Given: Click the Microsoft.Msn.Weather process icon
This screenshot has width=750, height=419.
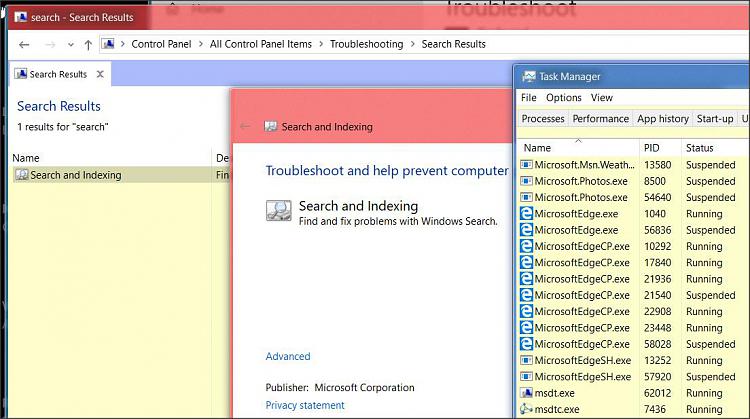Looking at the screenshot, I should click(x=526, y=165).
